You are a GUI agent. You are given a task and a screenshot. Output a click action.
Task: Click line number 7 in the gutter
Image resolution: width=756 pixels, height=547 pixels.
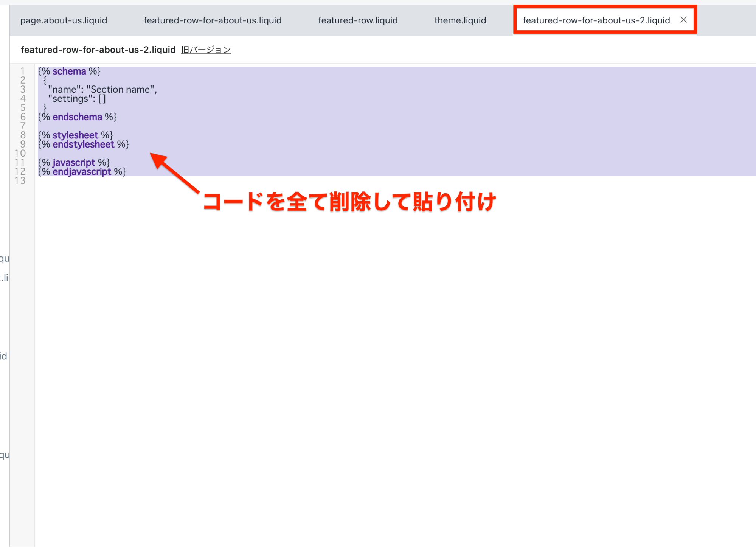(23, 126)
